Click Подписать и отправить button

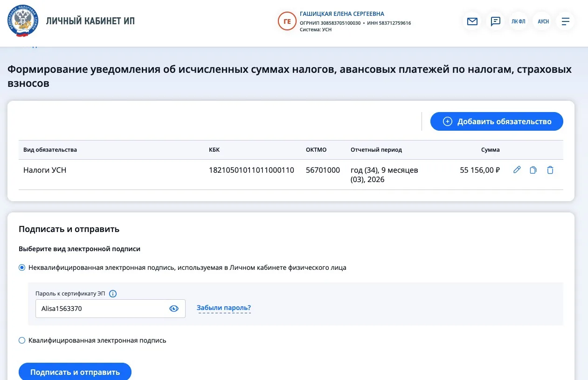[x=75, y=372]
